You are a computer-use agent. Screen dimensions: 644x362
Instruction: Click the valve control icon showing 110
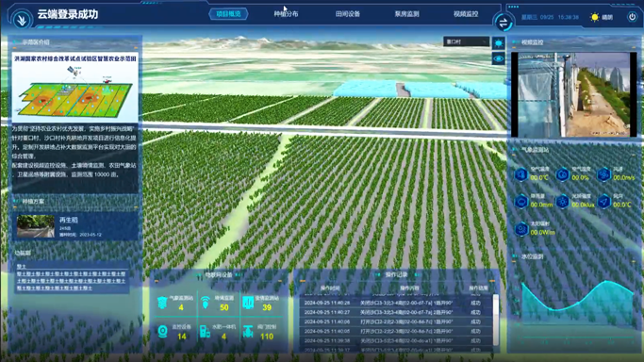tap(248, 332)
